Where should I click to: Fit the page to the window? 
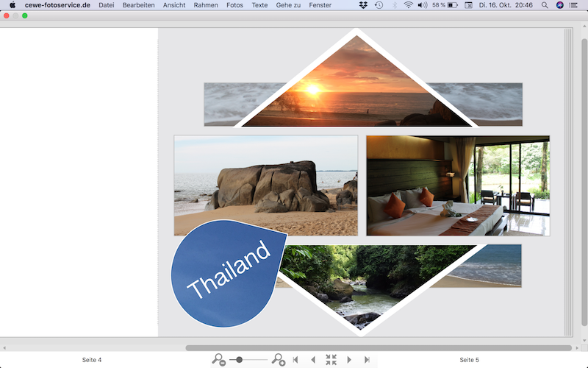(331, 359)
